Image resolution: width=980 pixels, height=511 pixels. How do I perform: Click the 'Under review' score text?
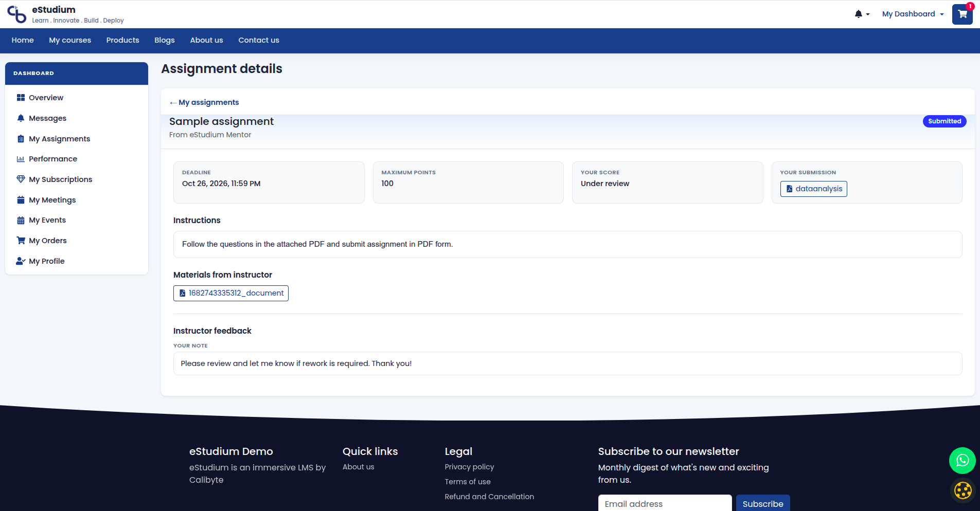pos(605,184)
